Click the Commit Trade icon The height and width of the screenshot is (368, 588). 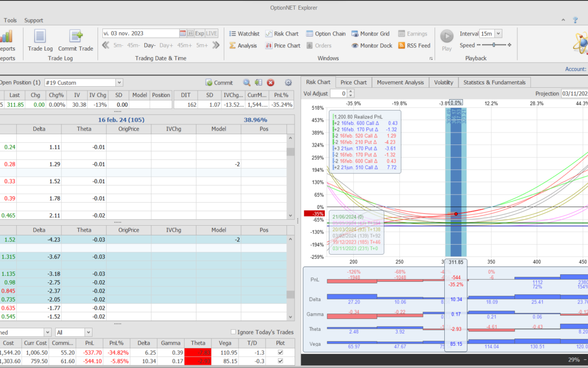[76, 40]
